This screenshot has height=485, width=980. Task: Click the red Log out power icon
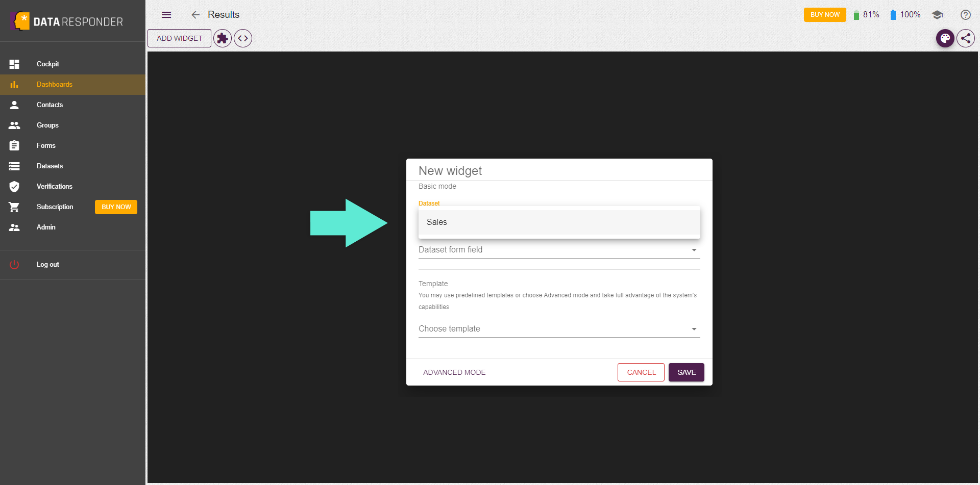tap(14, 265)
